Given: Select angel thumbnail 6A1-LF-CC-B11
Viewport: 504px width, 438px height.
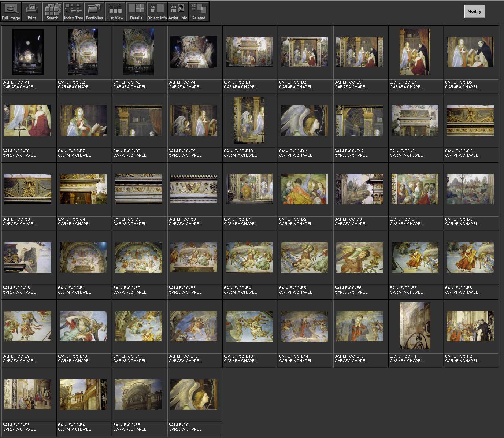Looking at the screenshot, I should click(x=304, y=120).
